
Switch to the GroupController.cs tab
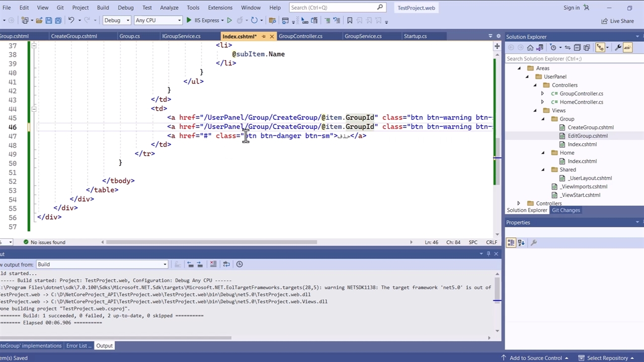coord(300,36)
